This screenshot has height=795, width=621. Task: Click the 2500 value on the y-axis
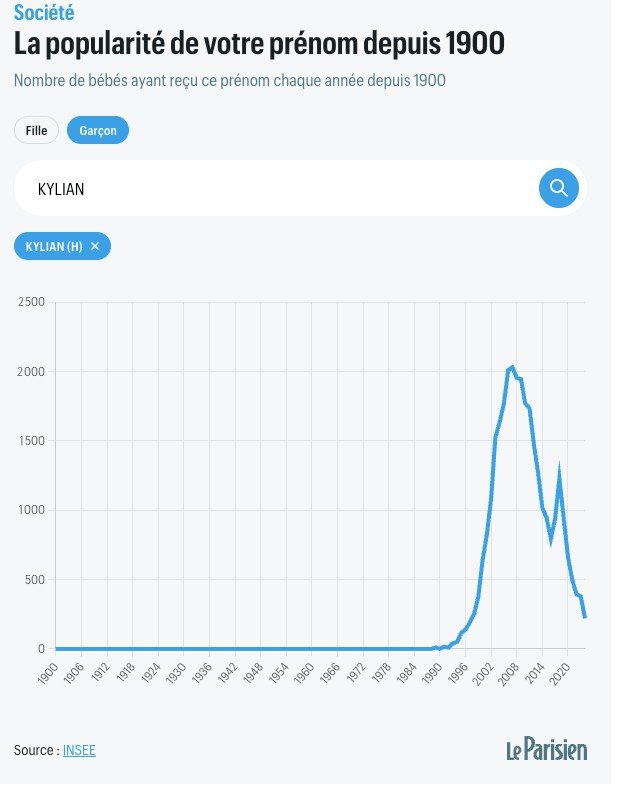(x=31, y=306)
